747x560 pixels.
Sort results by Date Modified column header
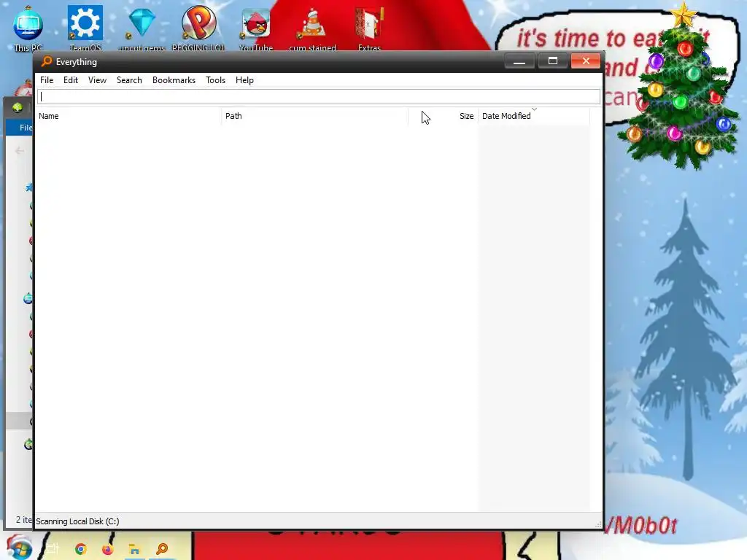pos(534,116)
